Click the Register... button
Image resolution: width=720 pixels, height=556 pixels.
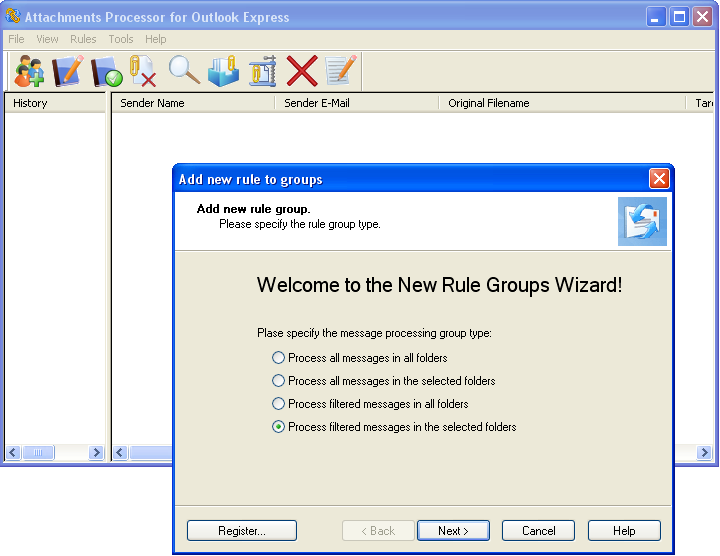(x=242, y=531)
